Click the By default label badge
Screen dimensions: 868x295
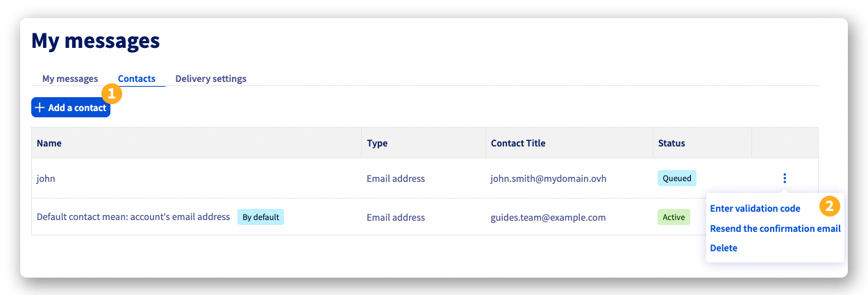(x=260, y=217)
